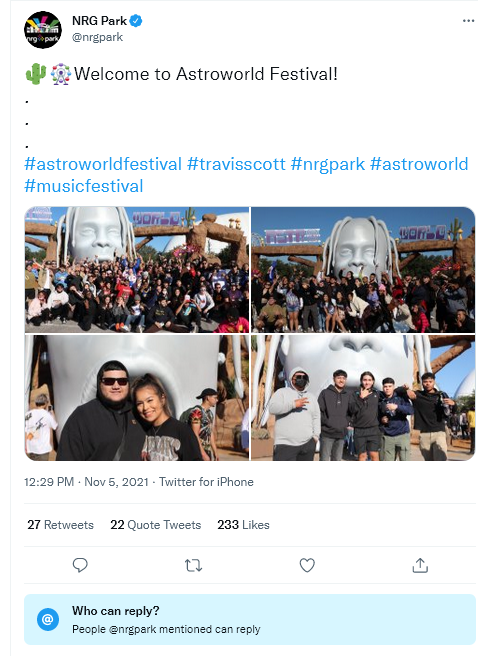Open the top-left crowd photo
This screenshot has width=478, height=656.
(137, 270)
